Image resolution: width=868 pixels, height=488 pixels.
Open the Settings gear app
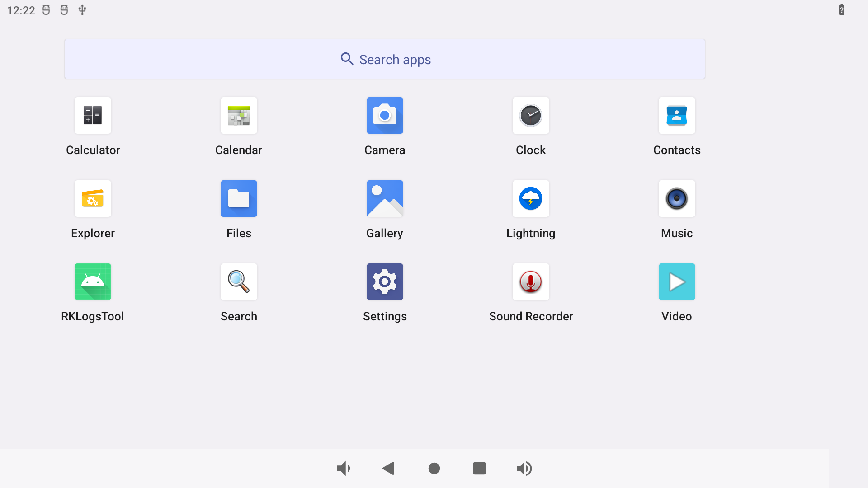(x=385, y=282)
